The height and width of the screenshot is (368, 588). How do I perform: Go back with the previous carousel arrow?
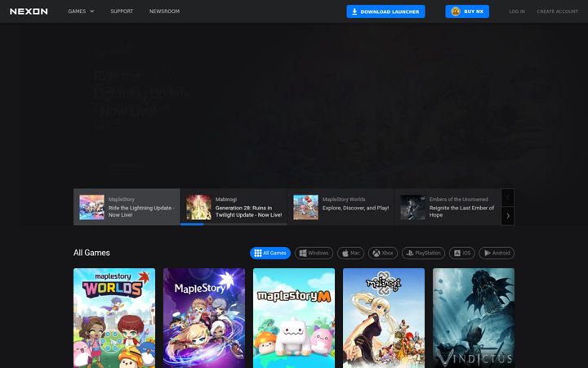508,198
